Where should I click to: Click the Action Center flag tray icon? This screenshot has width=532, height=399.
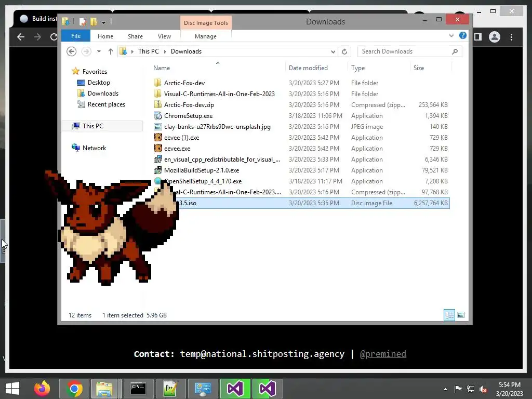(x=458, y=389)
